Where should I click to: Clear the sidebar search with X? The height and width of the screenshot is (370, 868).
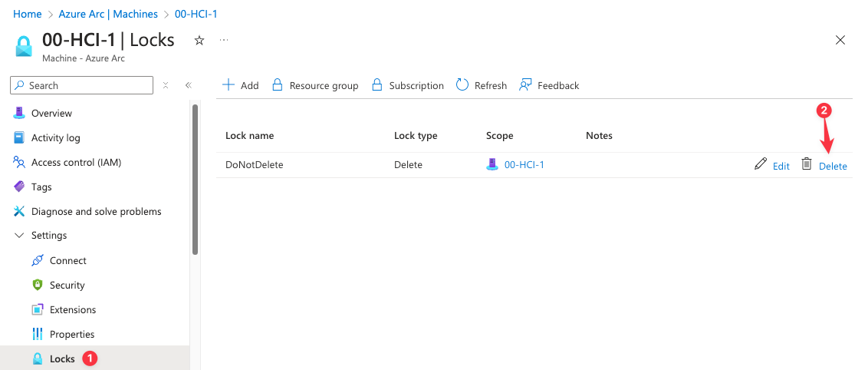click(x=166, y=85)
